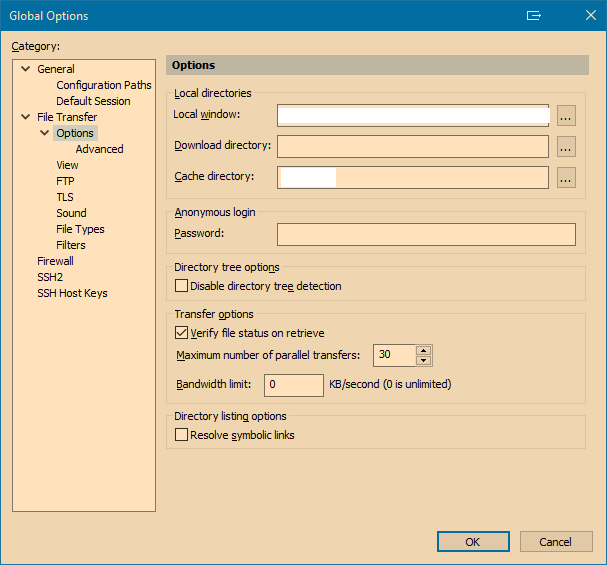Enable Disable directory tree detection checkbox
Image resolution: width=607 pixels, height=565 pixels.
pyautogui.click(x=181, y=286)
